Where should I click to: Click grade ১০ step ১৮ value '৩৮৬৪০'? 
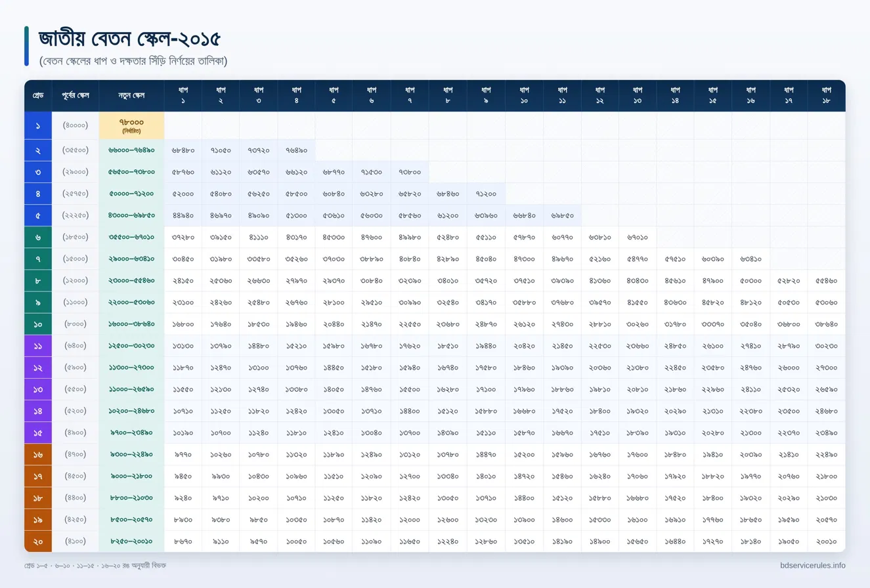pos(827,324)
